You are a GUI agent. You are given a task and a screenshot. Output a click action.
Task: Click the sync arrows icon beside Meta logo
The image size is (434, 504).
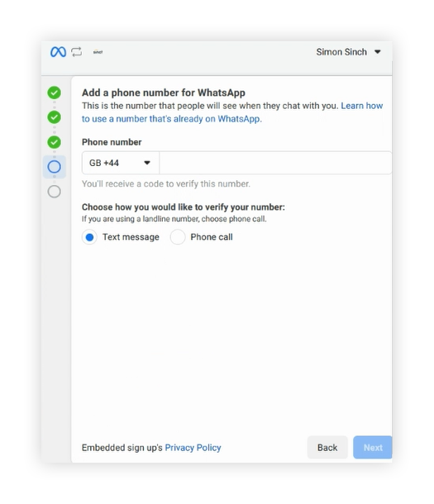click(x=77, y=52)
